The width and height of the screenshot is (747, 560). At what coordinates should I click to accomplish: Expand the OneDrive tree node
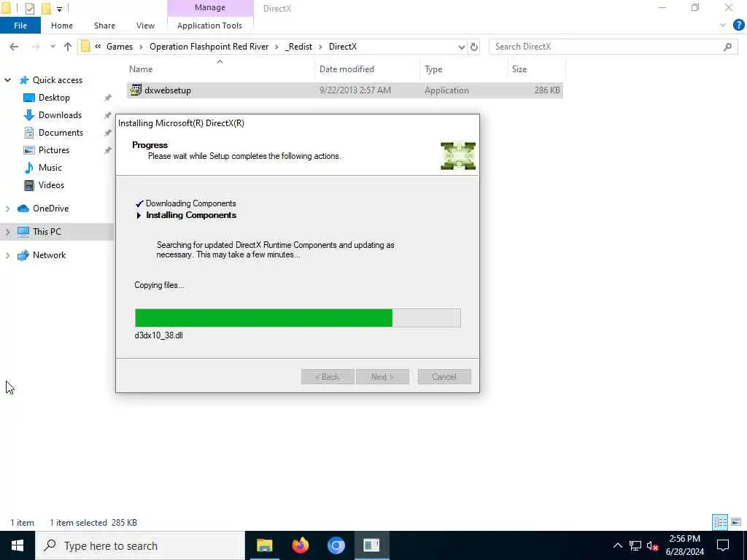click(x=7, y=209)
